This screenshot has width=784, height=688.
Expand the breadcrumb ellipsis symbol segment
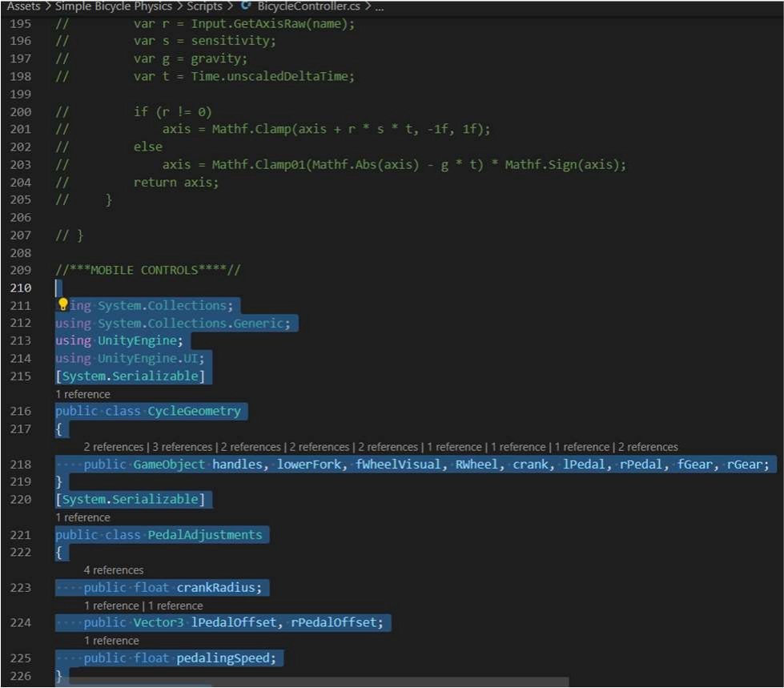pos(380,6)
